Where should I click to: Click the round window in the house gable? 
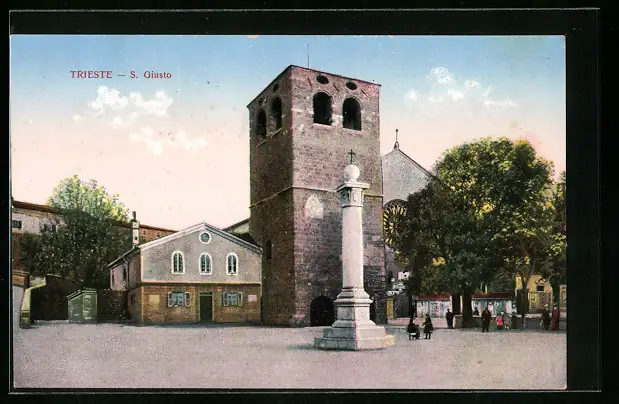click(x=205, y=237)
